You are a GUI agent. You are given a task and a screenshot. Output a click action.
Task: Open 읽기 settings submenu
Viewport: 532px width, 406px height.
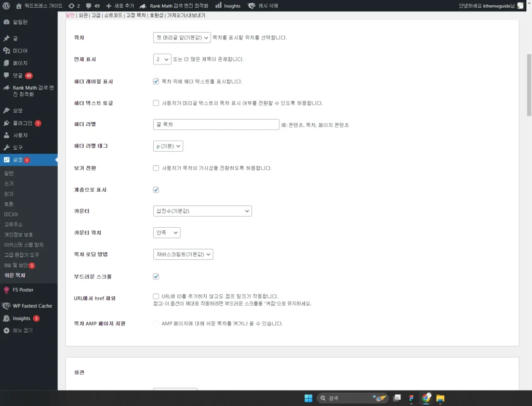pyautogui.click(x=9, y=194)
